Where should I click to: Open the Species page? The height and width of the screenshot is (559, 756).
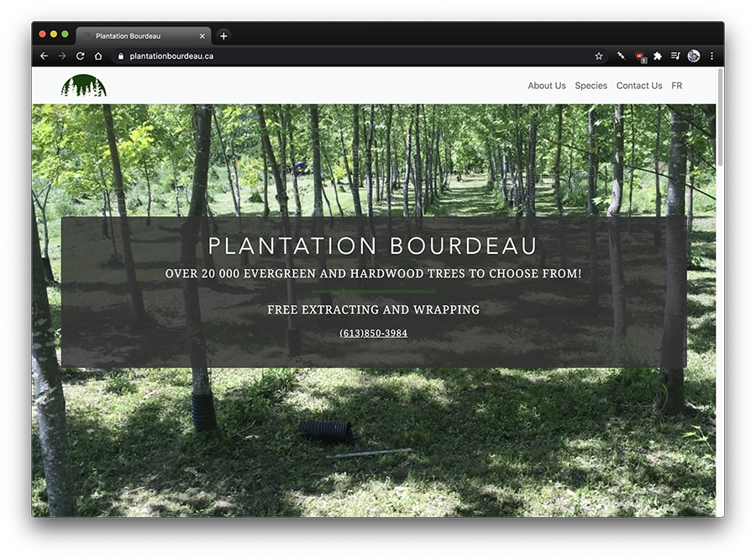coord(591,86)
